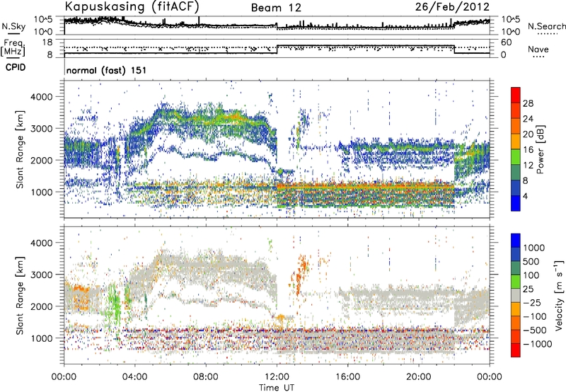Click the 'Power [dB]' colorbar label

(x=540, y=149)
